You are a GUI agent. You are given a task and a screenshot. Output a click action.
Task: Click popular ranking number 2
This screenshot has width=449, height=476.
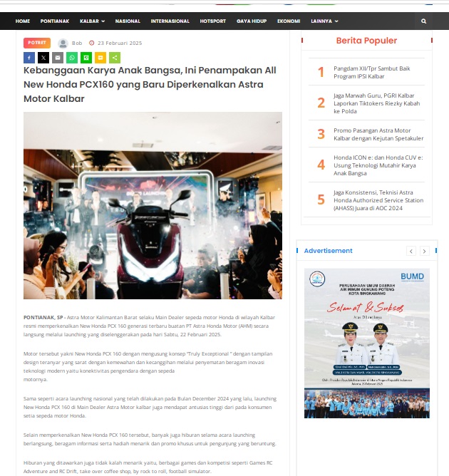click(x=321, y=103)
